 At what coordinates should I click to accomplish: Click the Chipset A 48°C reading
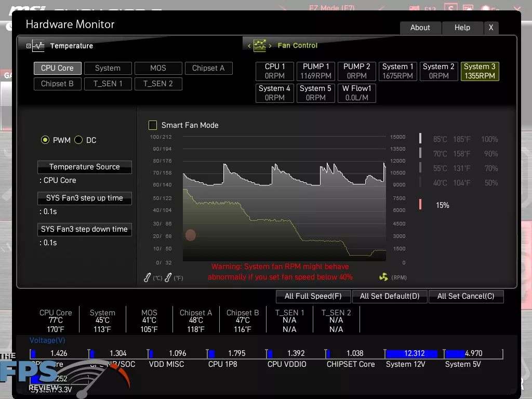pos(196,321)
